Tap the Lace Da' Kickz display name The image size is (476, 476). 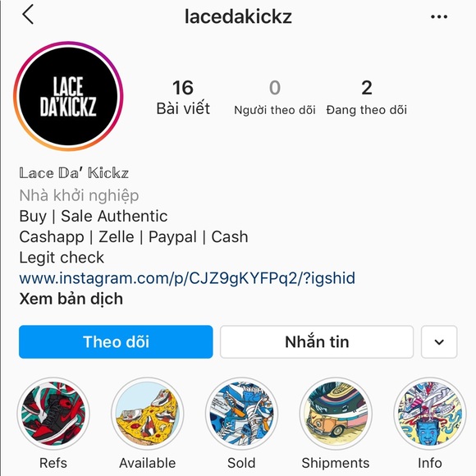tap(74, 173)
